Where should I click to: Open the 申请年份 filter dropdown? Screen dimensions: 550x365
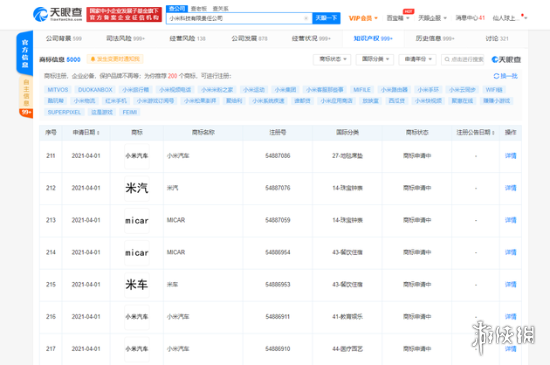[x=417, y=59]
